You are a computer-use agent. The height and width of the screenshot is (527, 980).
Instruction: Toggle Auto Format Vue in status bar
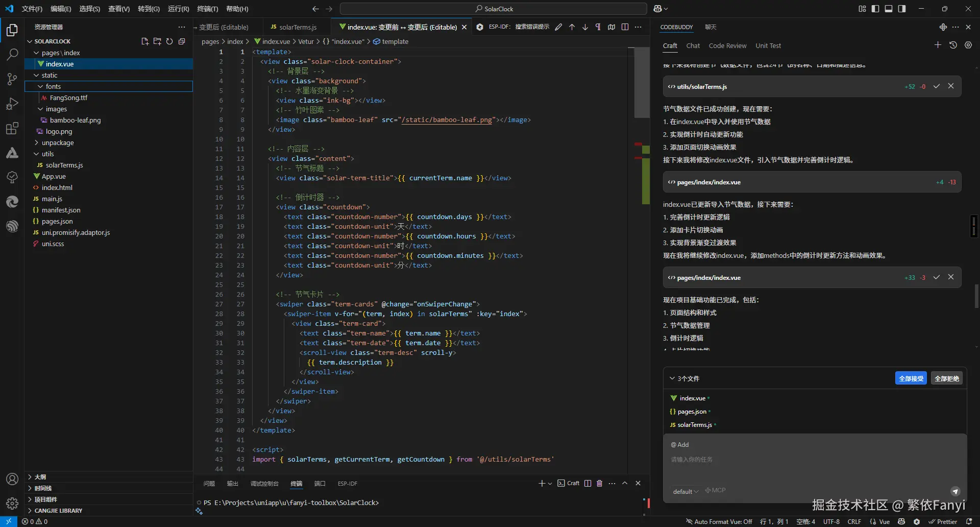point(719,521)
